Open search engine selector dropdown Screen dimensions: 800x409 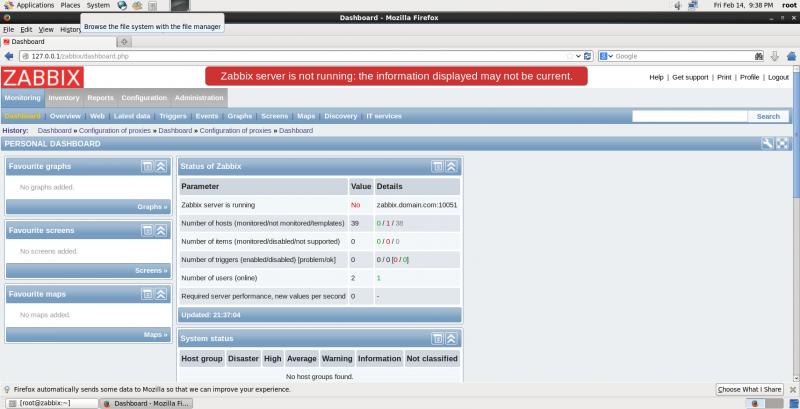tap(606, 56)
